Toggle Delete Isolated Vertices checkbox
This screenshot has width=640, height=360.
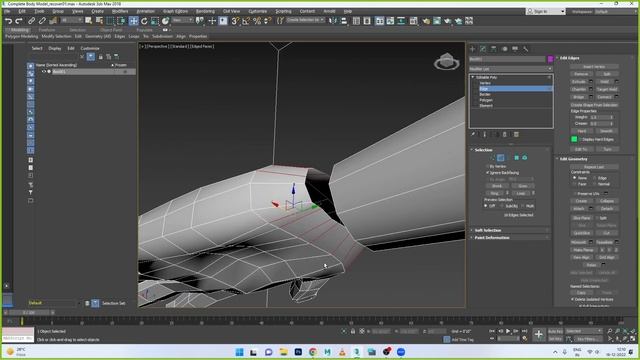(x=573, y=299)
